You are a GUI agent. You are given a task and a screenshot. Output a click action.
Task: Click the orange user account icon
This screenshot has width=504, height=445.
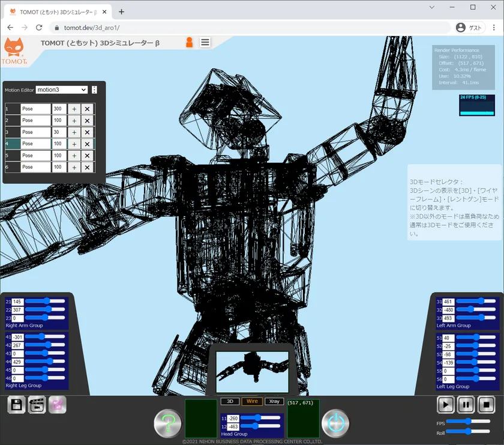click(x=190, y=42)
